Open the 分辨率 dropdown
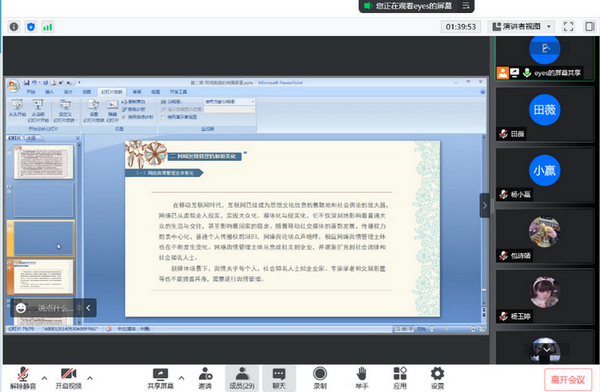The height and width of the screenshot is (392, 600). click(229, 101)
